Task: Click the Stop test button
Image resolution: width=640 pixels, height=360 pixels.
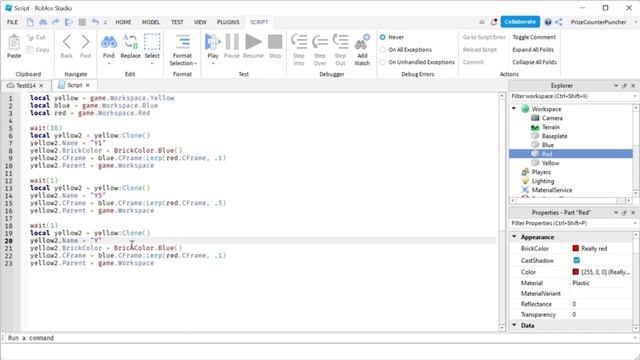Action: tap(275, 42)
